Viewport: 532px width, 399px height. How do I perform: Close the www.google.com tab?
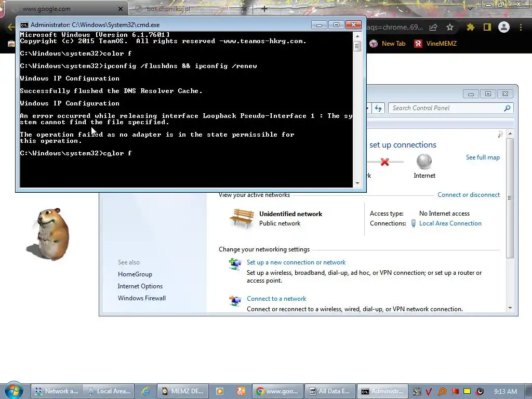tap(121, 9)
